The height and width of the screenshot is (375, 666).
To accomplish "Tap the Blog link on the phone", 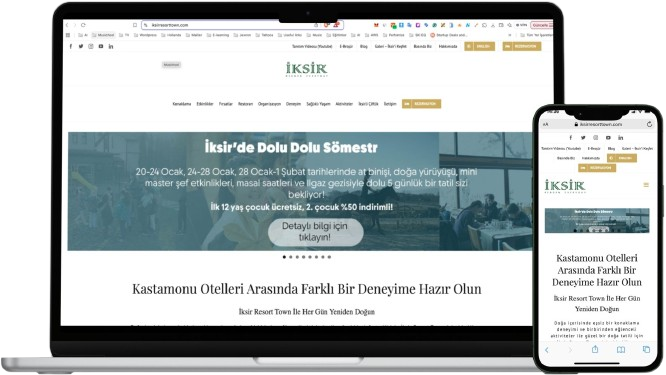I will pos(611,149).
